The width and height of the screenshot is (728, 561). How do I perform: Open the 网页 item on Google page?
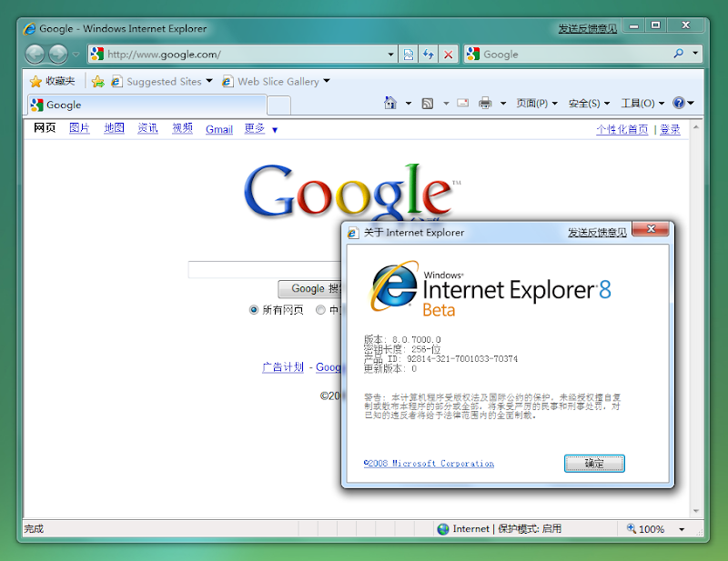click(x=45, y=127)
